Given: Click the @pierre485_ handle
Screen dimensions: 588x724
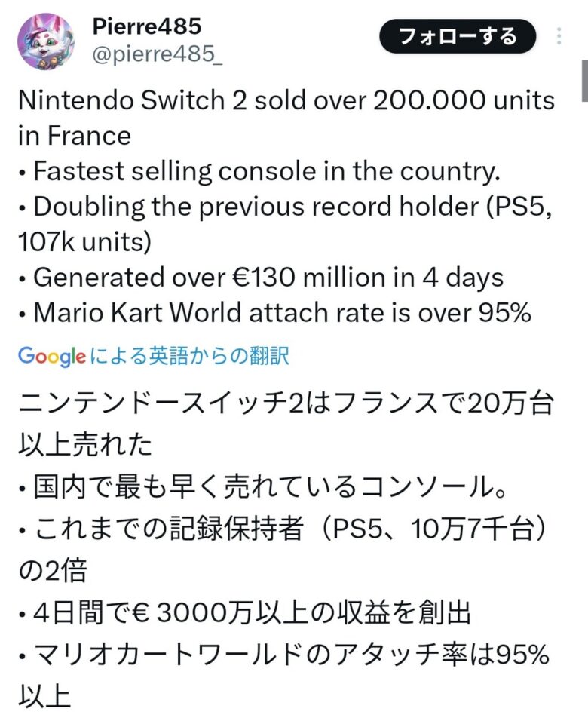Looking at the screenshot, I should pos(157,55).
